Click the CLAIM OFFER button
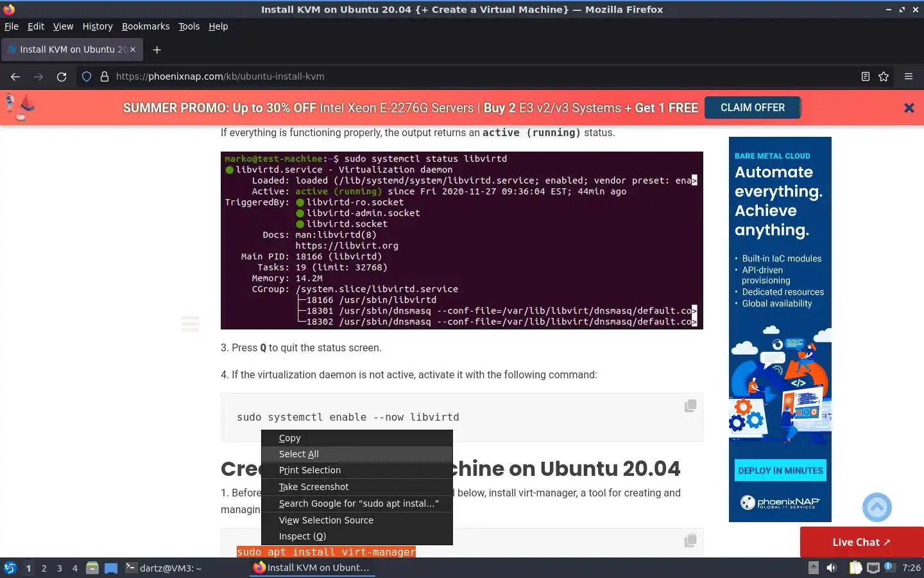This screenshot has width=924, height=578. click(x=753, y=108)
